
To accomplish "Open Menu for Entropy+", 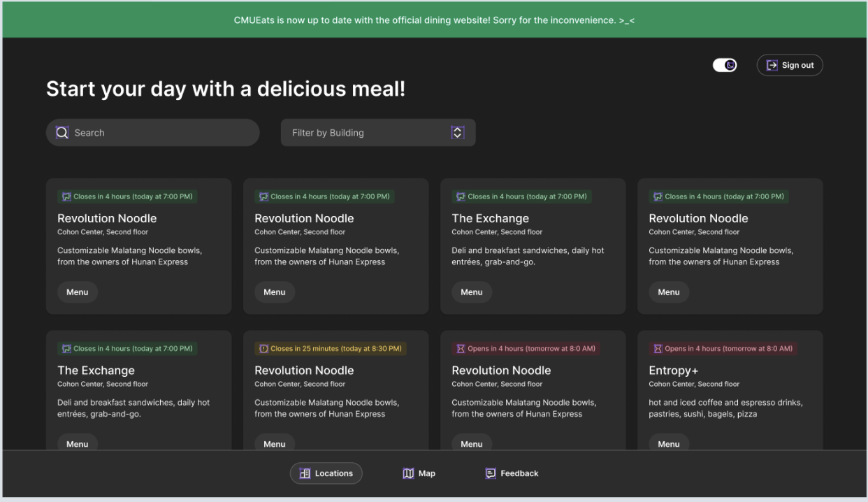I will [669, 443].
